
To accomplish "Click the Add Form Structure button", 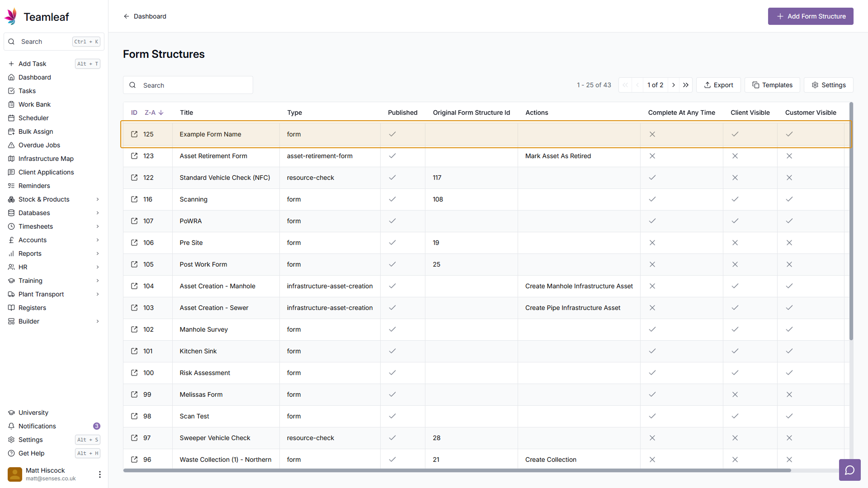I will [810, 16].
